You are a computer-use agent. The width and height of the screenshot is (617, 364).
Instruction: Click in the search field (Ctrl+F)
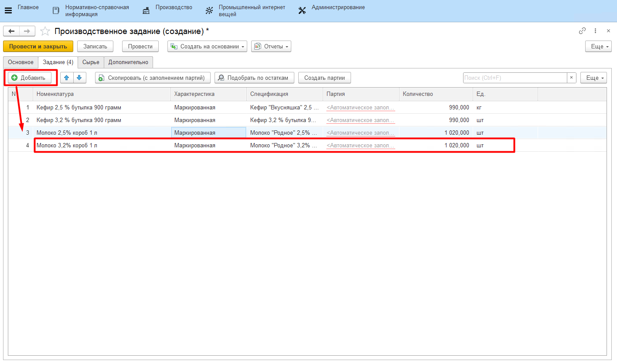tap(515, 78)
